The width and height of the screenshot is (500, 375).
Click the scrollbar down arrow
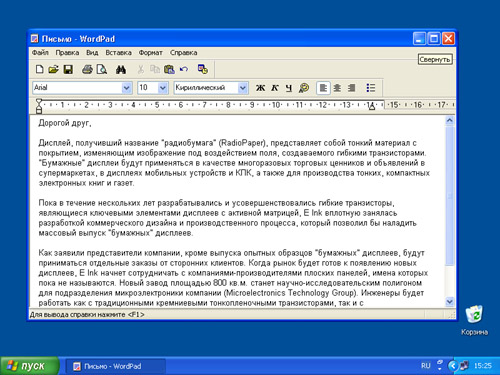[450, 302]
